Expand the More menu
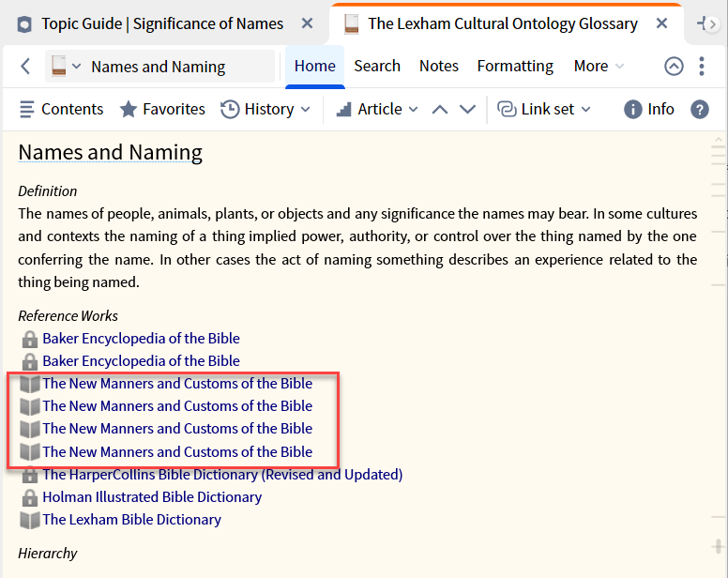This screenshot has height=578, width=728. [599, 66]
